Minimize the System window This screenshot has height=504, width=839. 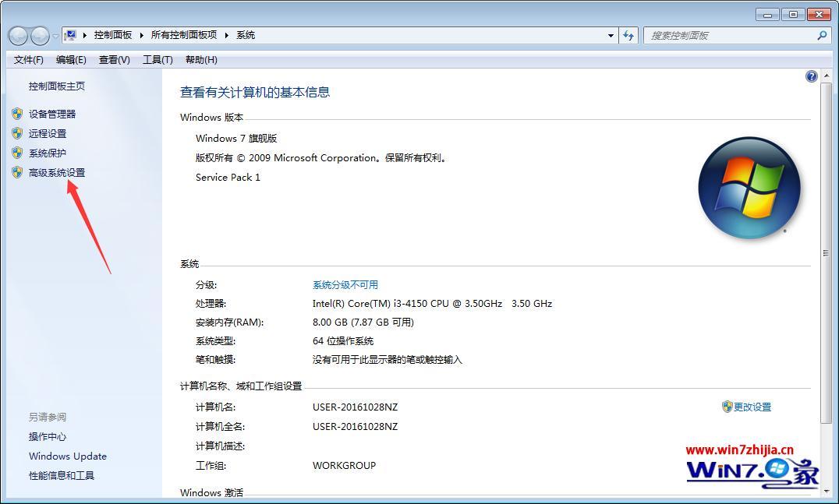point(767,15)
